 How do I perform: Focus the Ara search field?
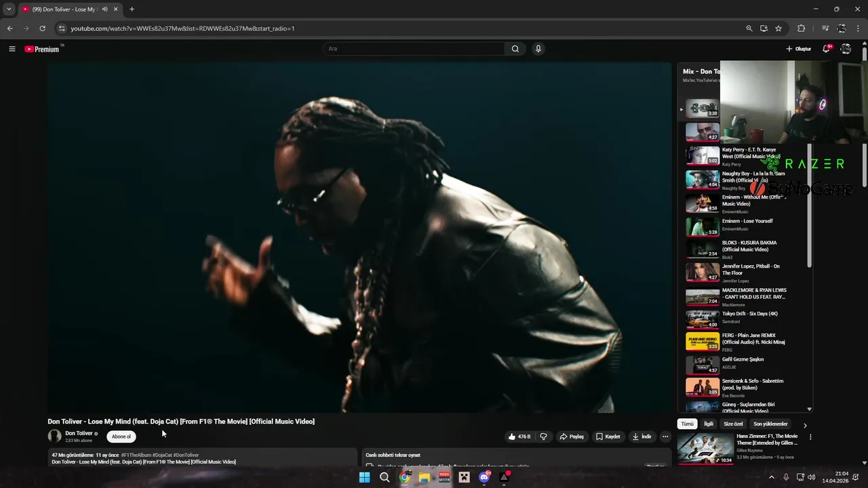414,49
